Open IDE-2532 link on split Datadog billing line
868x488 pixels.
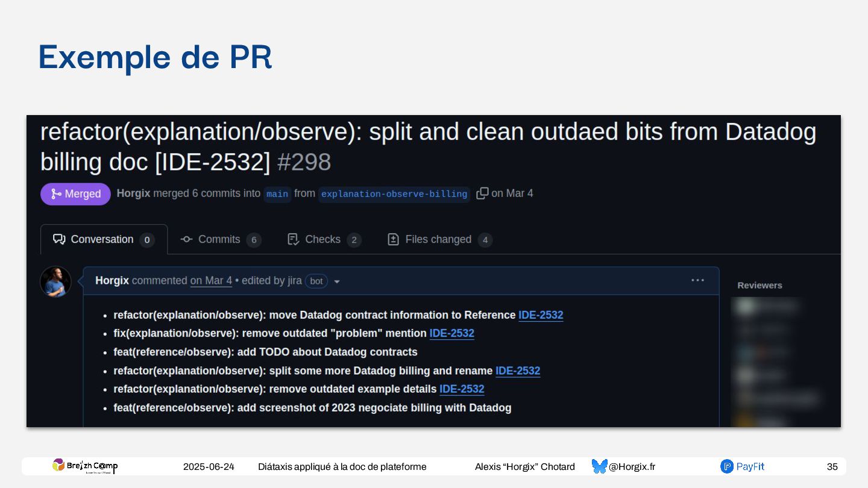(518, 371)
